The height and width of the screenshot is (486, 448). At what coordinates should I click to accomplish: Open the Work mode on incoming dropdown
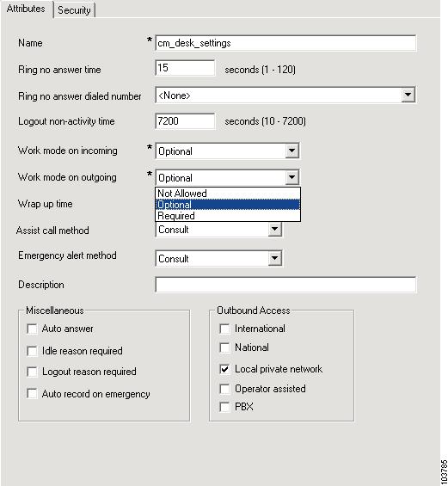coord(292,151)
